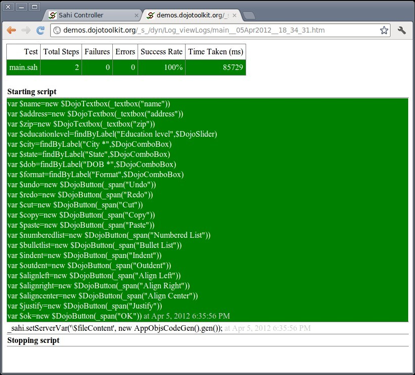This screenshot has height=375, width=415.
Task: Reload the page with the refresh icon
Action: 40,30
